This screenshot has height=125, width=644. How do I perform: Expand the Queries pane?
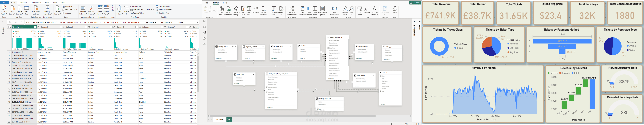[x=3, y=22]
